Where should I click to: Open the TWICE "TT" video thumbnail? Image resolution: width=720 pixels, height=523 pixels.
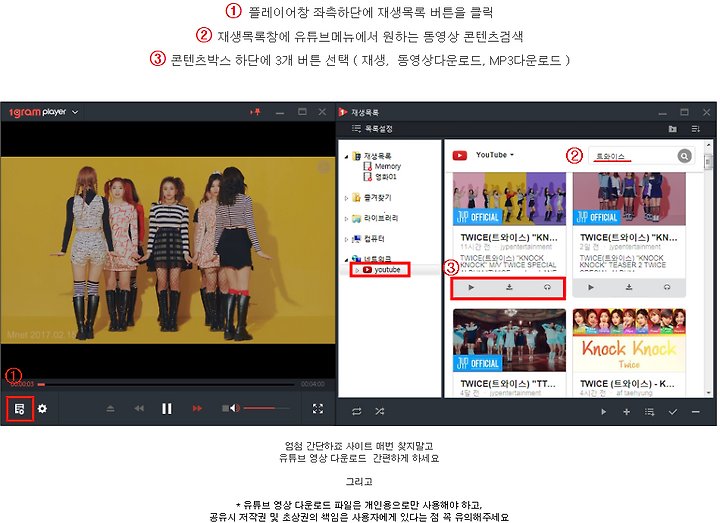click(509, 340)
